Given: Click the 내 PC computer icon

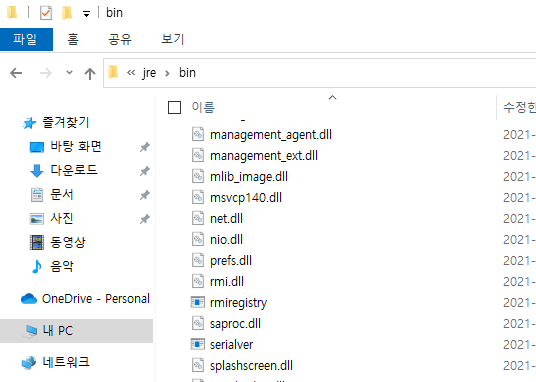Looking at the screenshot, I should pos(31,331).
